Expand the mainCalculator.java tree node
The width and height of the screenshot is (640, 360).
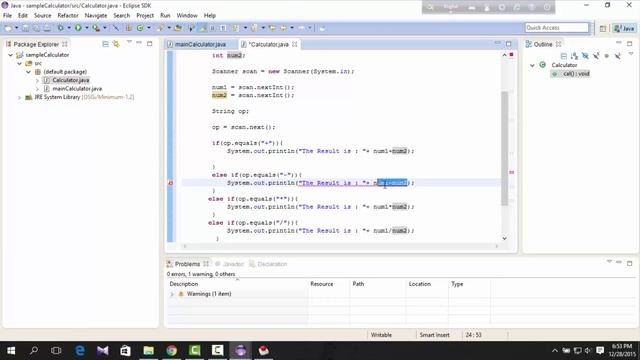pos(37,89)
